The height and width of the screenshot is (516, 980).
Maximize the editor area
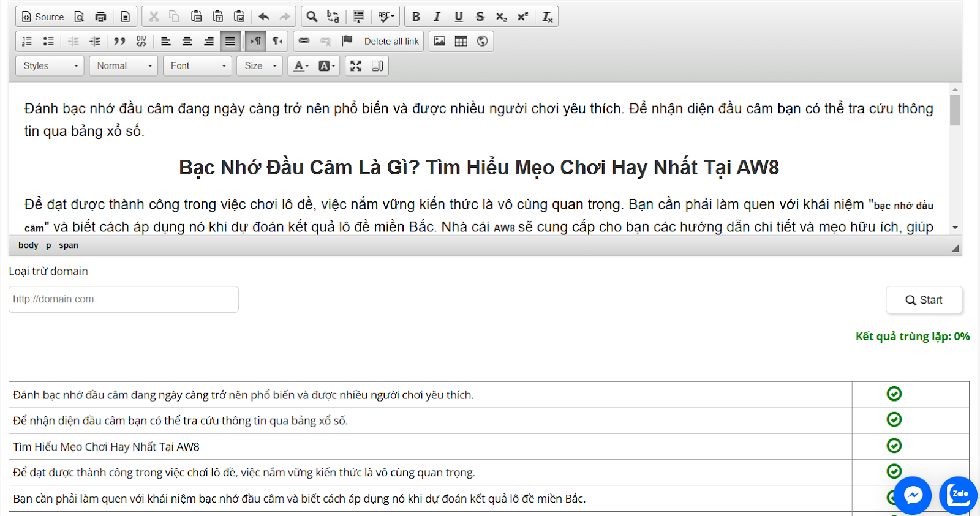pos(356,65)
